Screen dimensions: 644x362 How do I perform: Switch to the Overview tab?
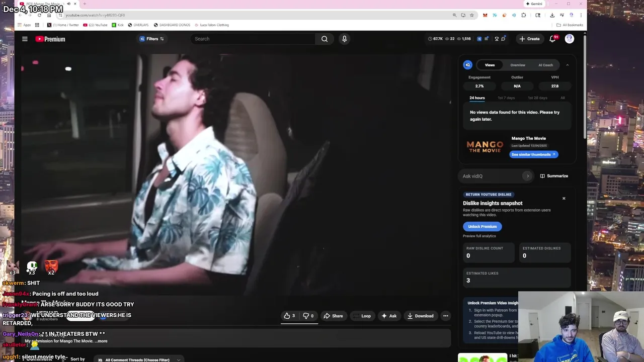518,65
